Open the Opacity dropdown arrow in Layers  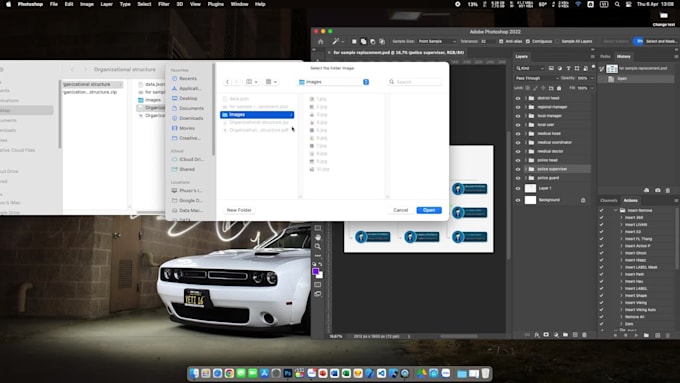tap(592, 79)
